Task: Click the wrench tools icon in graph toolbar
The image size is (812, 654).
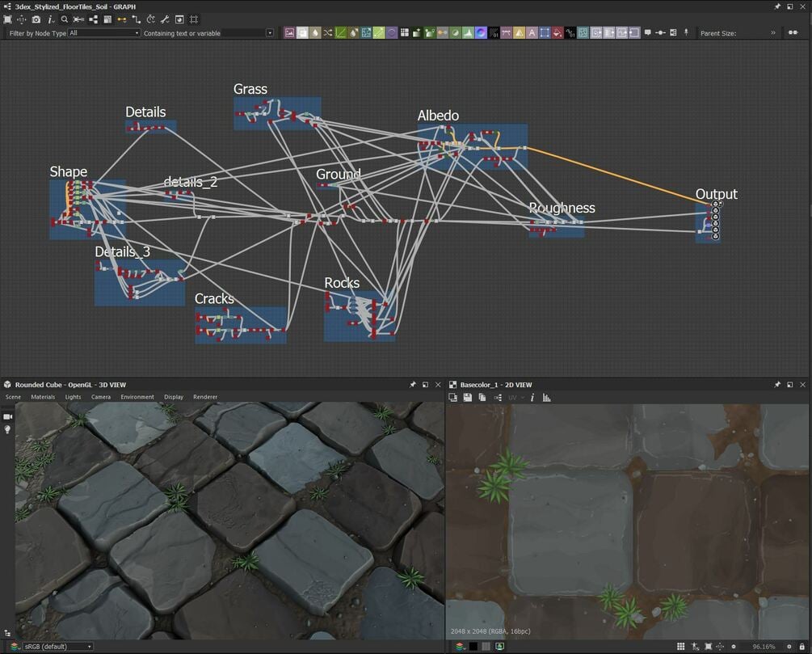Action: coord(165,19)
